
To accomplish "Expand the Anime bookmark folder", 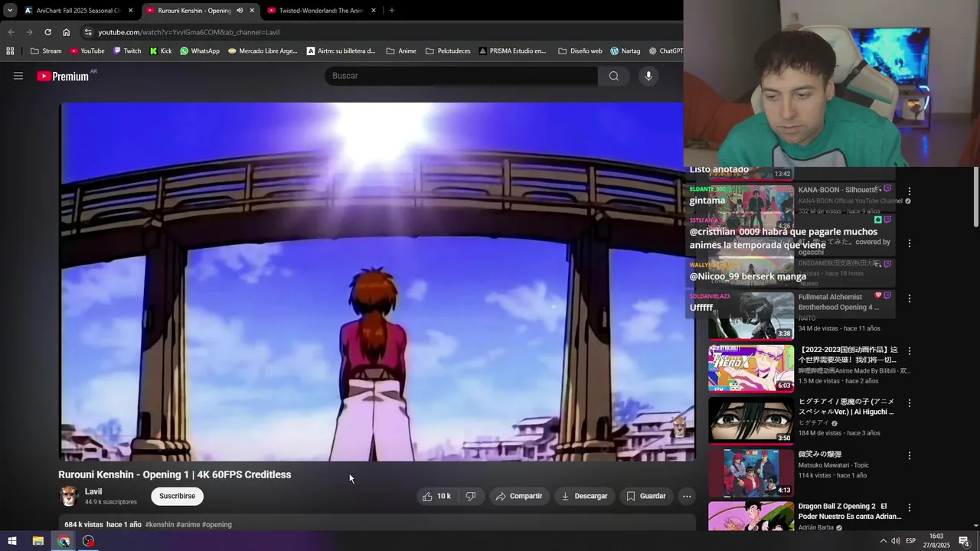I will coord(401,51).
